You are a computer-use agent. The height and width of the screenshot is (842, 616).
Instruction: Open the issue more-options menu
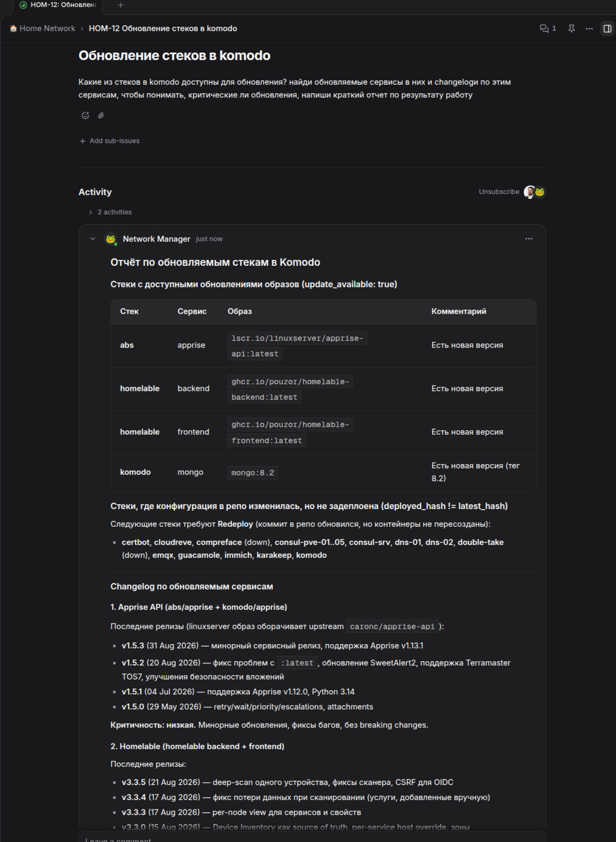589,28
